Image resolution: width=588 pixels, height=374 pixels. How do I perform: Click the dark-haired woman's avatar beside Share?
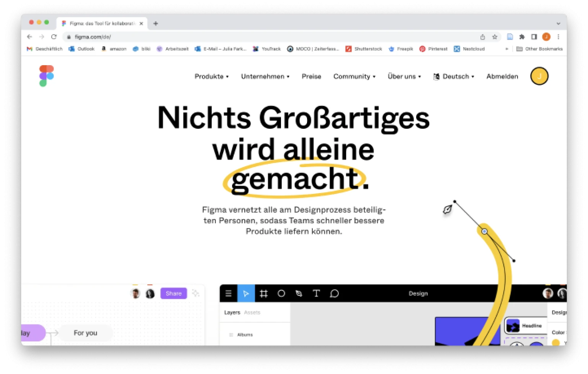tap(150, 294)
